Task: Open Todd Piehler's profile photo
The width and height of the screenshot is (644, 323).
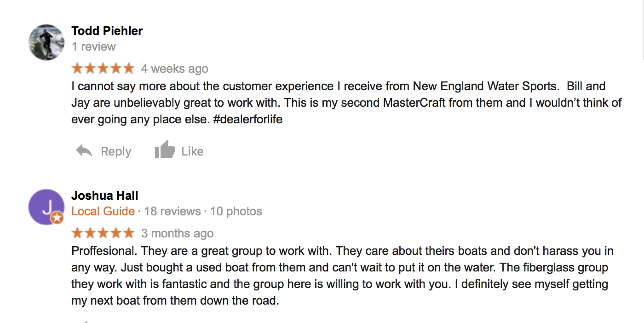Action: pos(46,42)
